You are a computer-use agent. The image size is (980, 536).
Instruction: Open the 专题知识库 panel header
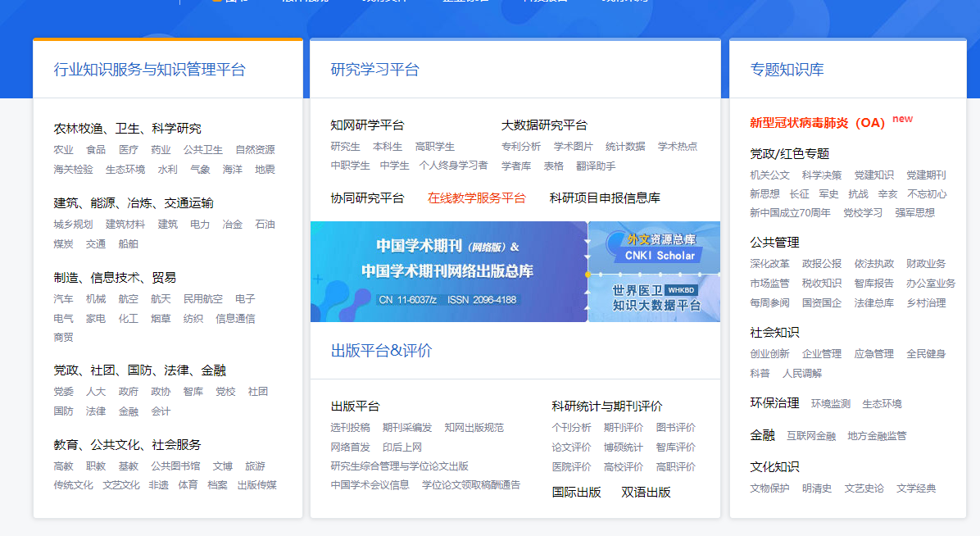(787, 70)
